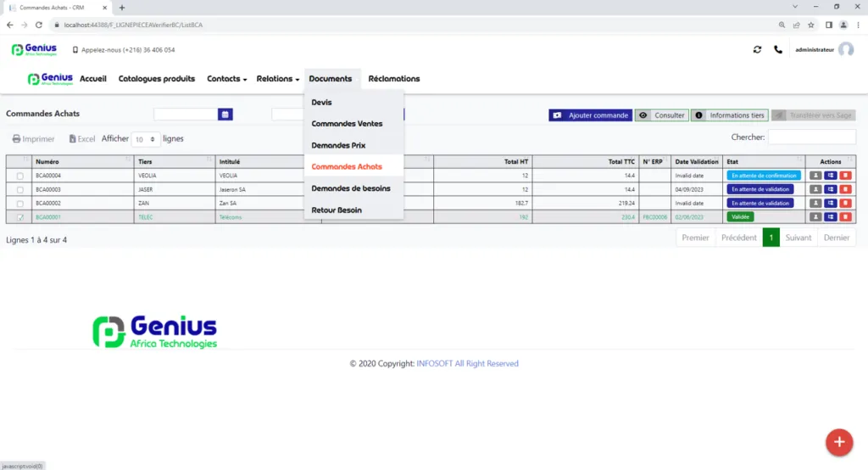Click the Genius logo in navigation bar
The image size is (868, 470).
50,79
